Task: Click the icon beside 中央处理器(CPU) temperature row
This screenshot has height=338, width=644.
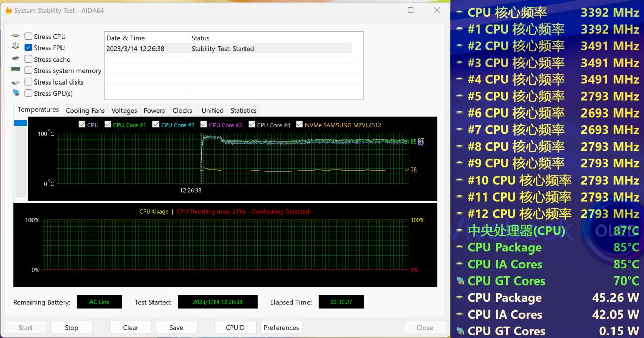Action: point(459,231)
